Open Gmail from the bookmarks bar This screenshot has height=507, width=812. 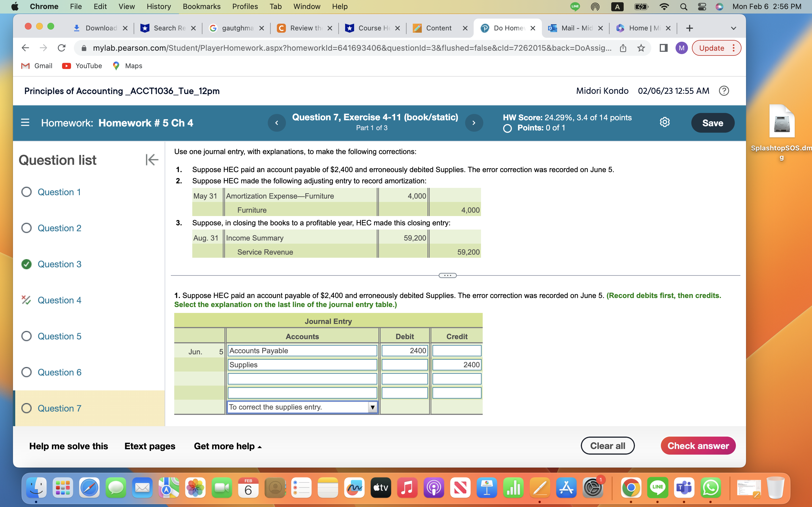coord(37,66)
